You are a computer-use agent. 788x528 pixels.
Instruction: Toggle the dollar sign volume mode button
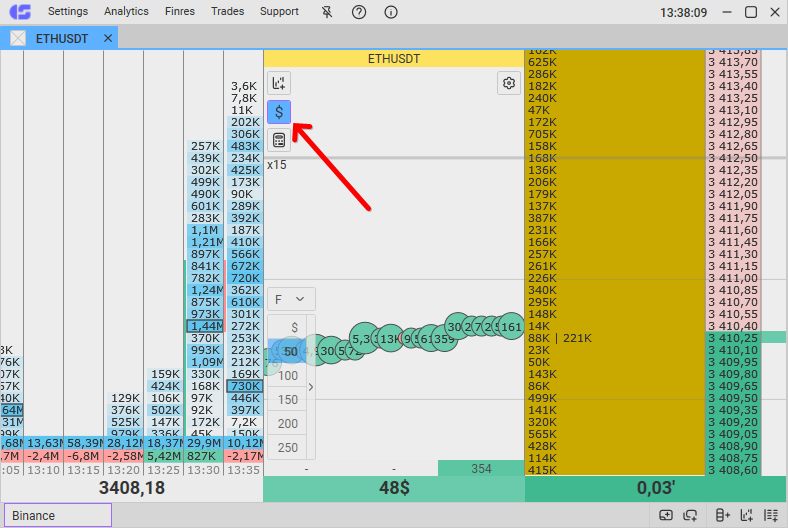pyautogui.click(x=279, y=112)
